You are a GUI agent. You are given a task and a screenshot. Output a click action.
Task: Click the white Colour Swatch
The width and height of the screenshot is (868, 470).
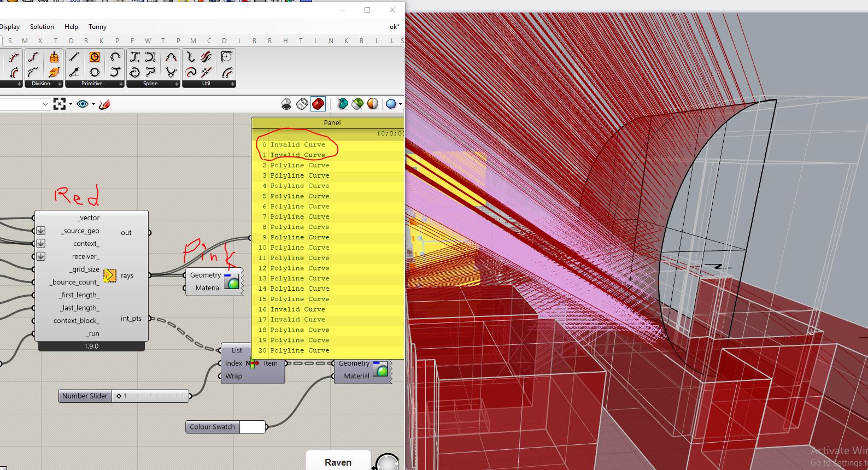click(252, 427)
